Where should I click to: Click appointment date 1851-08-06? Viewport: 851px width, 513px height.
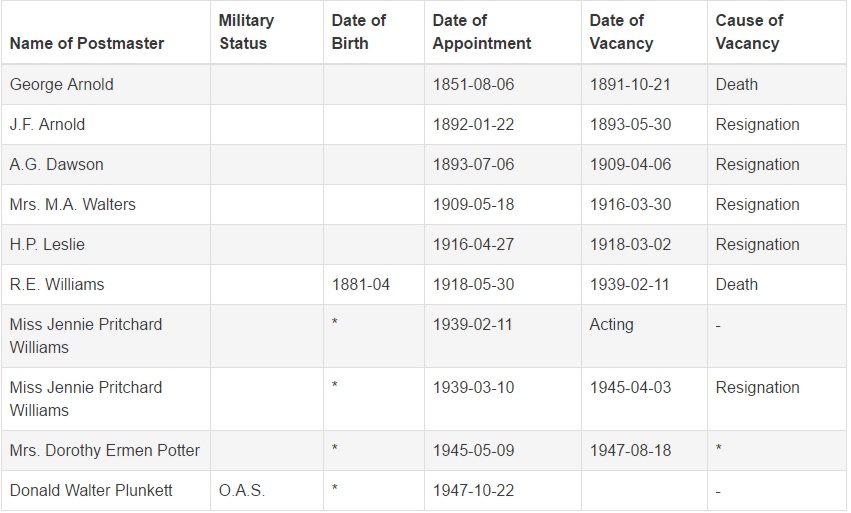click(473, 84)
